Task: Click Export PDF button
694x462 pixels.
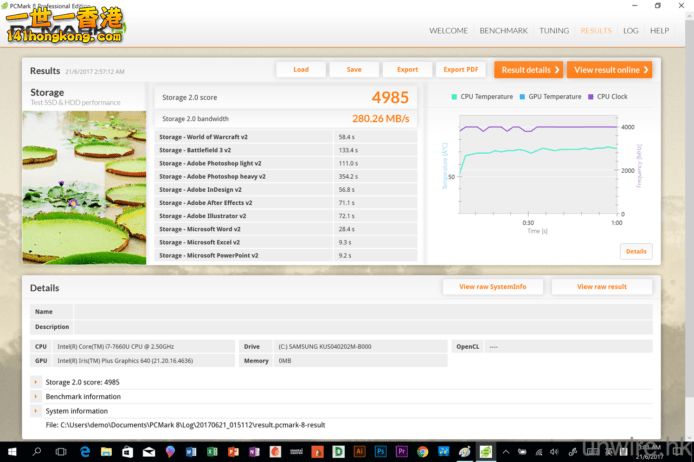Action: tap(461, 69)
